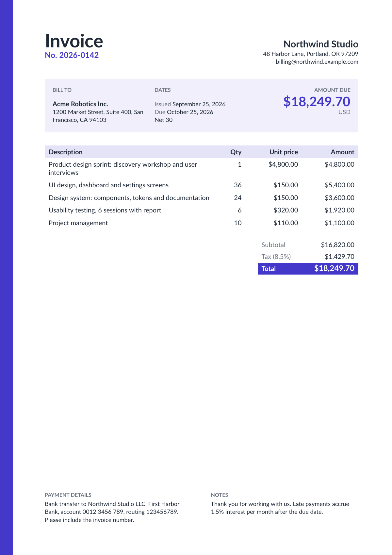Select the Design system description line
Screen dimensions: 392x555
[x=129, y=198]
